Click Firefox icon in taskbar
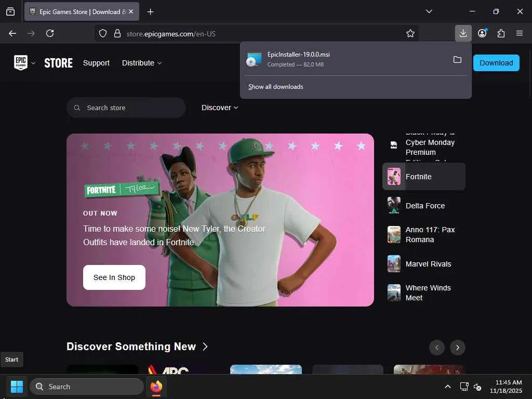Image resolution: width=532 pixels, height=399 pixels. [156, 387]
